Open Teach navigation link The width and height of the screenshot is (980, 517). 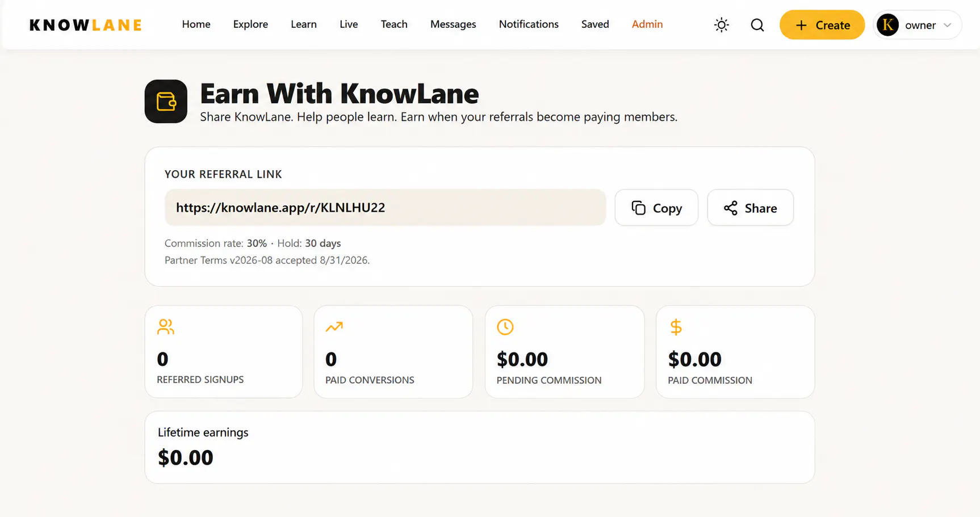[394, 24]
